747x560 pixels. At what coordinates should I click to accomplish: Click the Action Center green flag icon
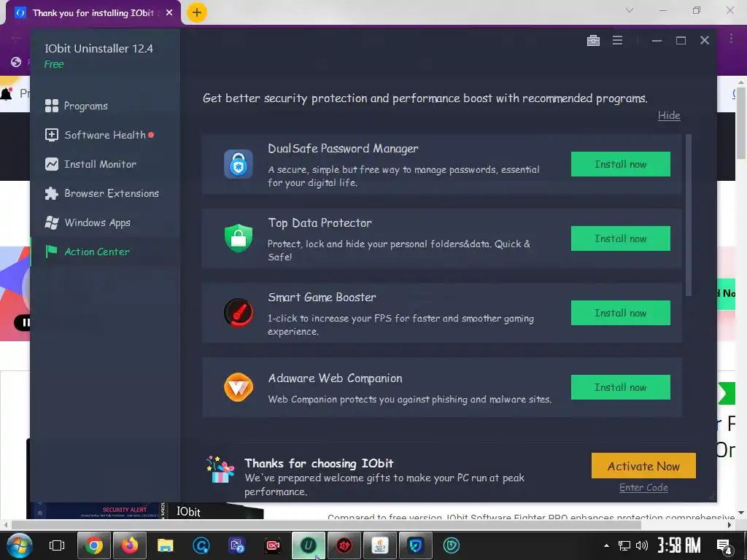[x=52, y=252]
